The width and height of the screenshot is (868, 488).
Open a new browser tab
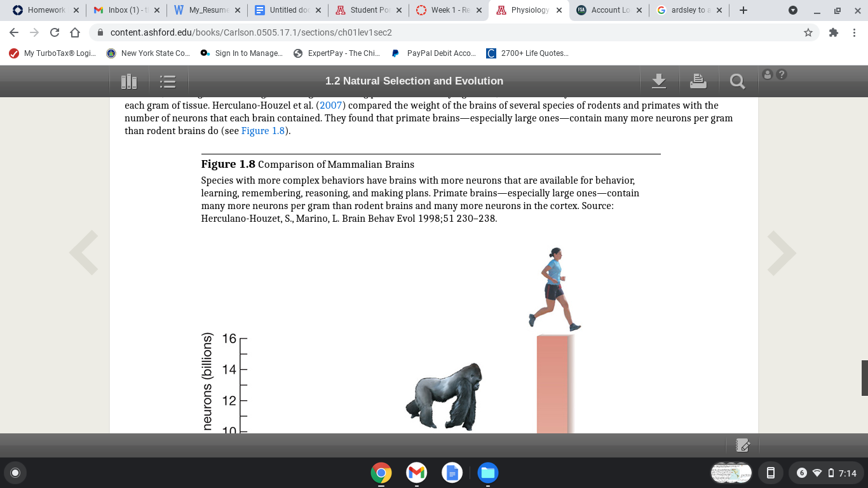[x=743, y=10]
